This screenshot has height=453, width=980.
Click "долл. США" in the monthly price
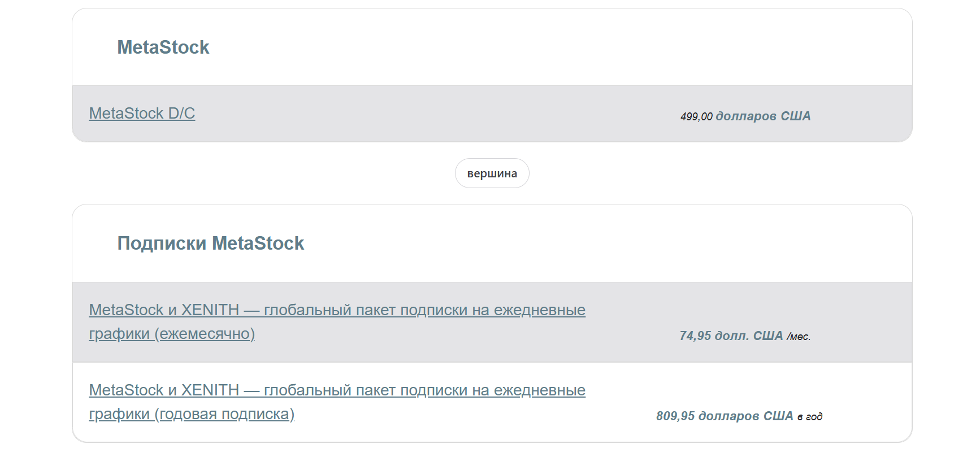[749, 336]
